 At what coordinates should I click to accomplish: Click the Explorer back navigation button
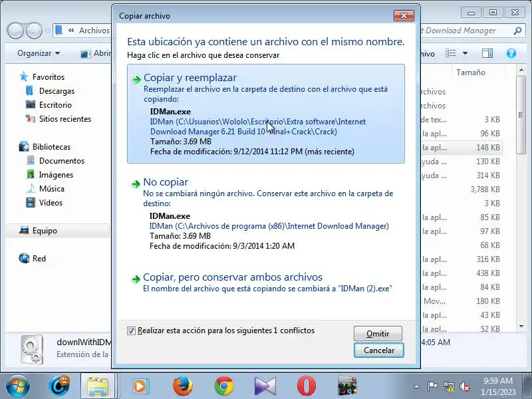pyautogui.click(x=15, y=31)
